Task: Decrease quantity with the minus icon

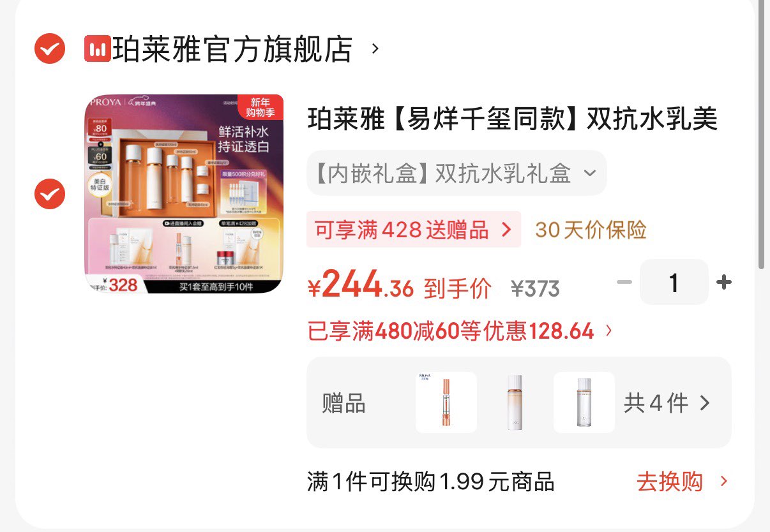Action: (624, 283)
